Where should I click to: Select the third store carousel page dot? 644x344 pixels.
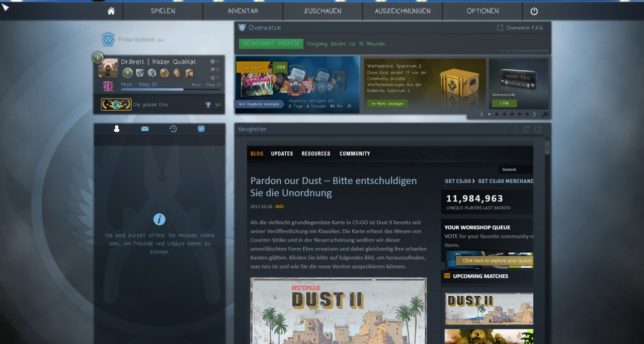(504, 114)
